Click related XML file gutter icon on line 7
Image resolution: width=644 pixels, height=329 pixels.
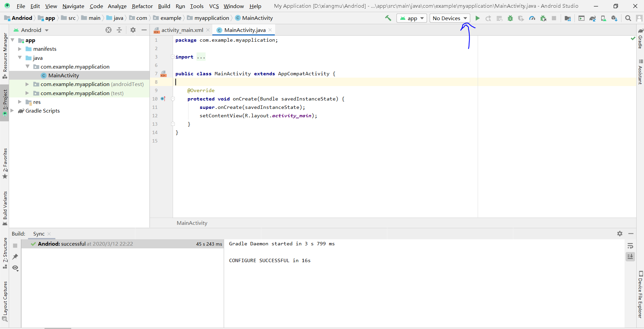click(x=164, y=74)
